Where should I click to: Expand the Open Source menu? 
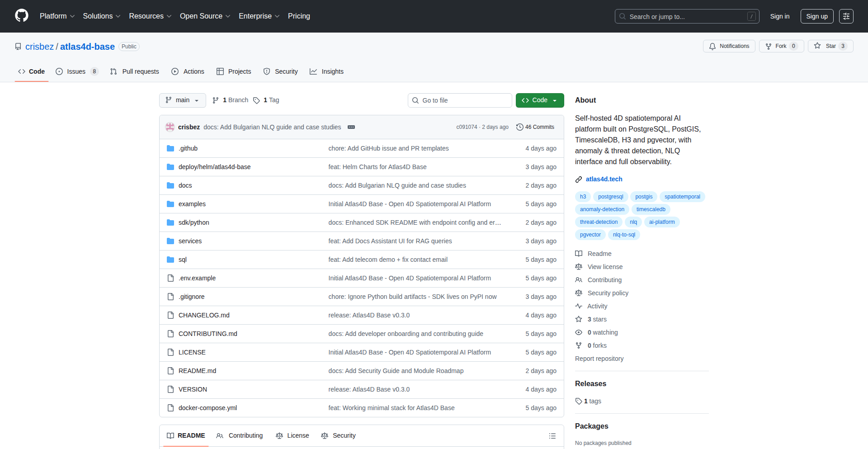[x=205, y=16]
